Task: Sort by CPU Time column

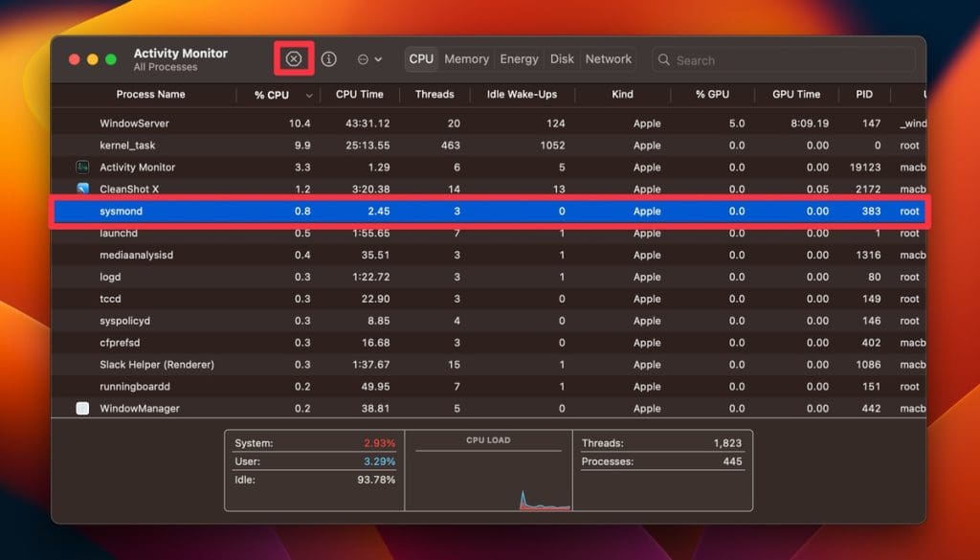Action: [x=360, y=95]
